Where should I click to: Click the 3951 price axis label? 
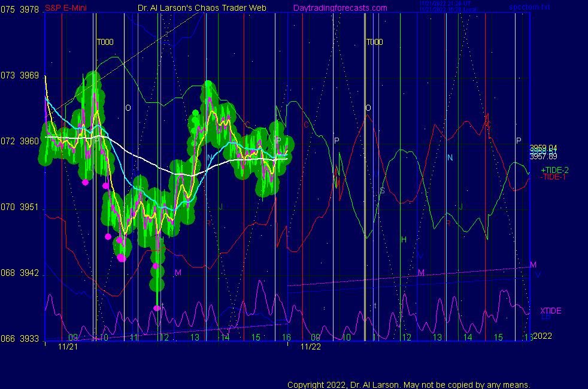pos(29,207)
